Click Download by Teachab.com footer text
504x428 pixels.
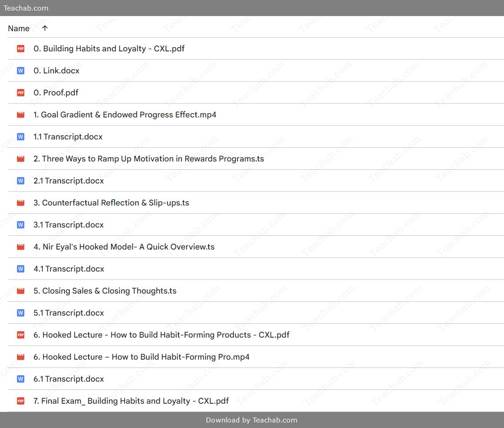pyautogui.click(x=252, y=420)
